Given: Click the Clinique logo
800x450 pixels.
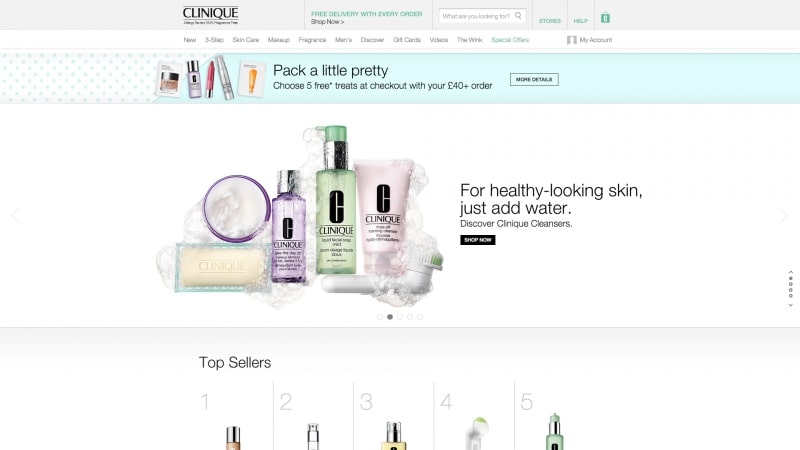Looking at the screenshot, I should click(x=211, y=15).
